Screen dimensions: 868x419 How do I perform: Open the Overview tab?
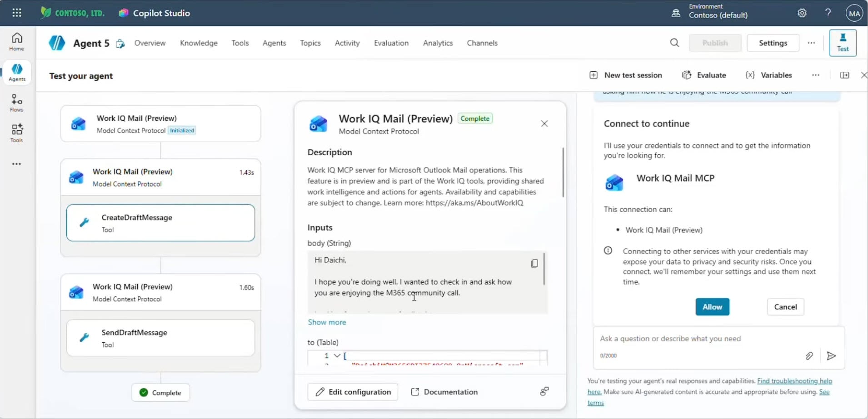coord(150,43)
